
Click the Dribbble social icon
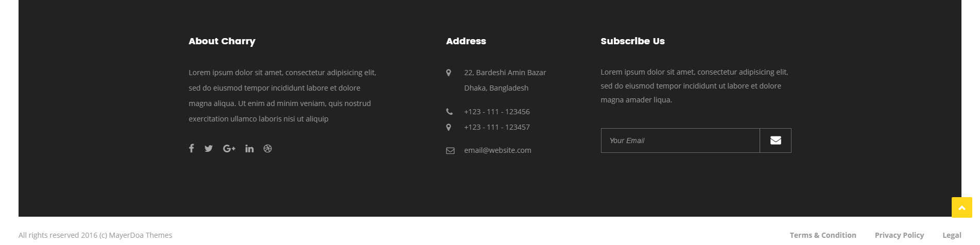(268, 149)
